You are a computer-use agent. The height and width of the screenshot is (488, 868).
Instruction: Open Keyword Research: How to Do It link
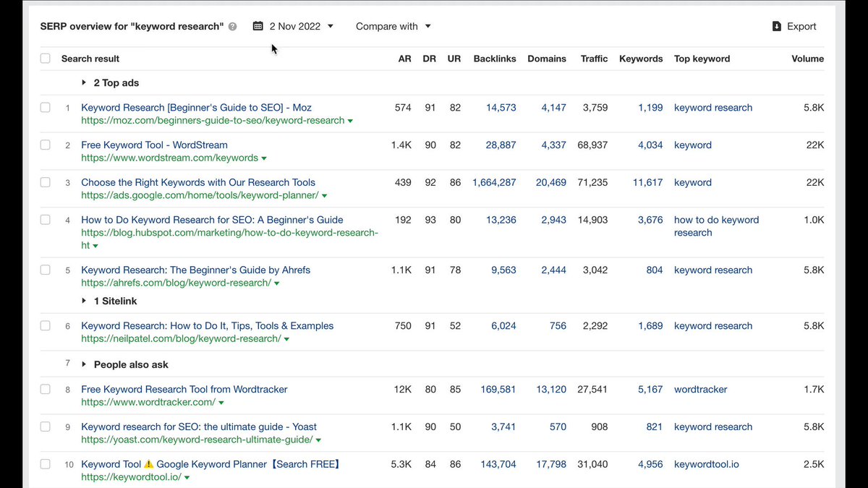click(208, 326)
